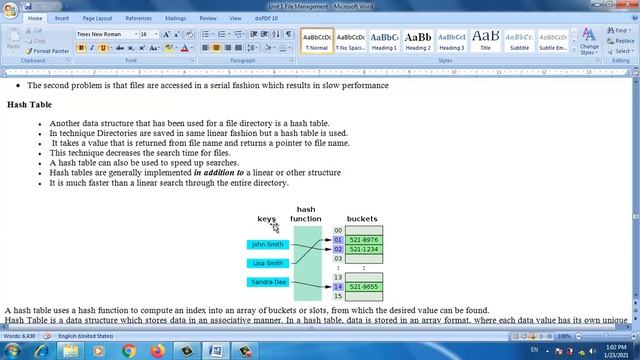
Task: Open the underline style dropdown arrow
Action: 111,48
